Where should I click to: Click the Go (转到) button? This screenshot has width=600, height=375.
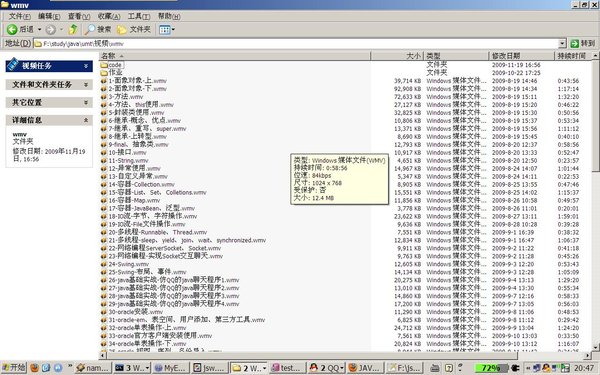(x=583, y=44)
